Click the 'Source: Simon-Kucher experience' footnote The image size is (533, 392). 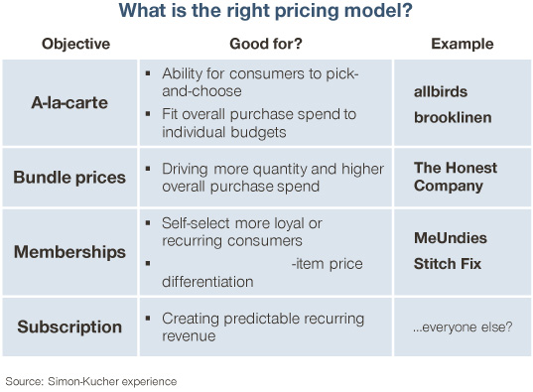point(91,381)
